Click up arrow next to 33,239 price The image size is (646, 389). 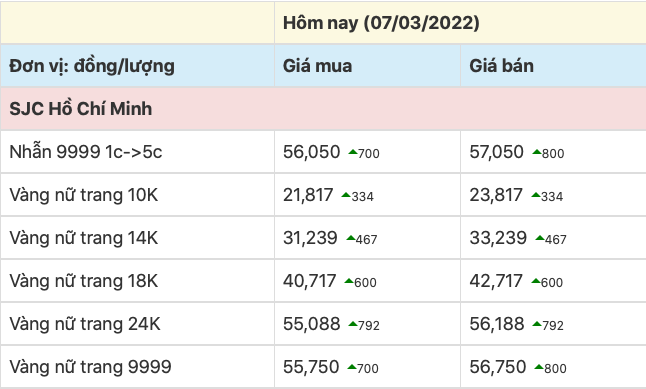(540, 238)
